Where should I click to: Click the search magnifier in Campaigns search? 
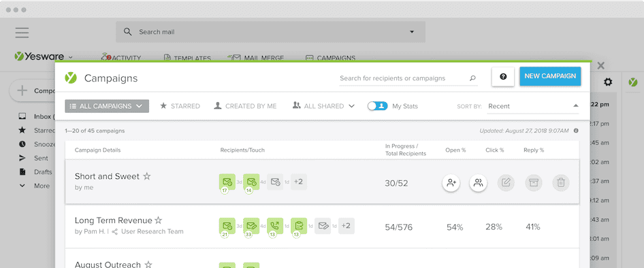point(472,78)
